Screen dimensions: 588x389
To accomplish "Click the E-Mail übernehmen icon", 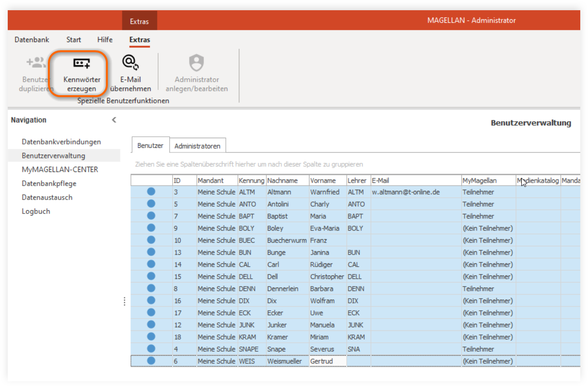I will [130, 62].
